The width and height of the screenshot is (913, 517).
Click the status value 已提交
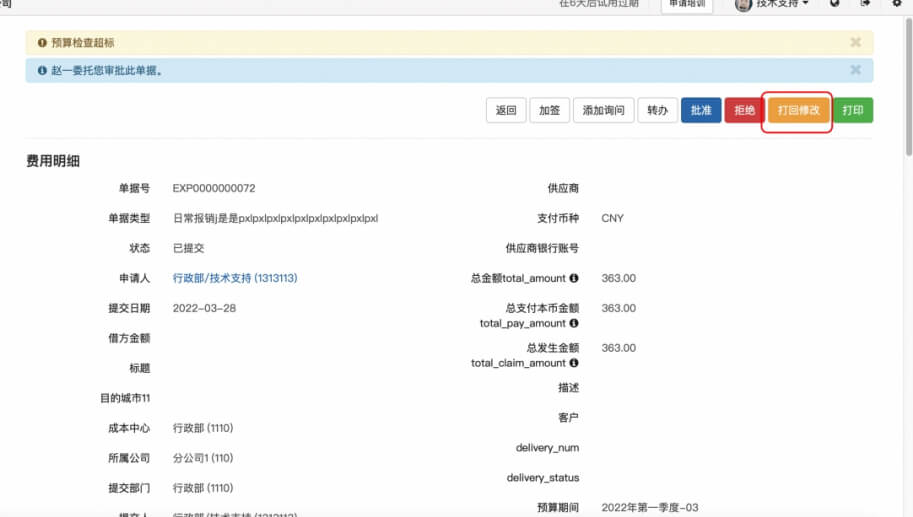coord(188,248)
